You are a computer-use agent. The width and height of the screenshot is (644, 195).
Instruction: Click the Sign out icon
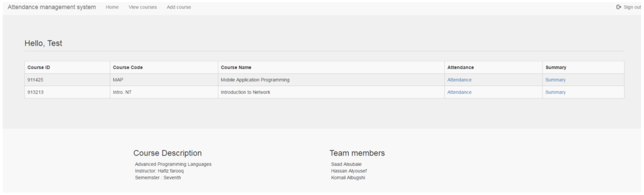click(619, 7)
